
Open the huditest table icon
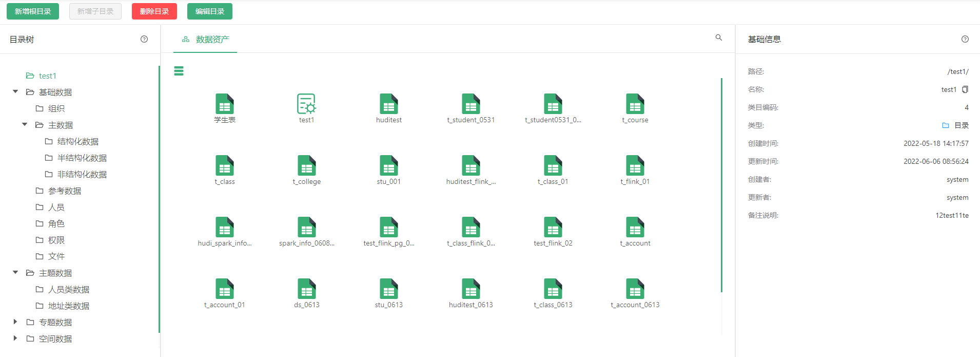pos(389,104)
